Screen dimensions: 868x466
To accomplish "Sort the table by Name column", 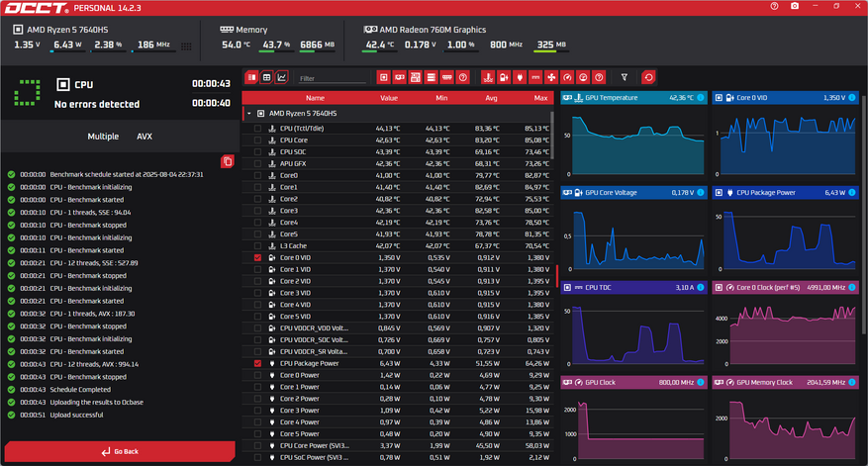I will 315,98.
